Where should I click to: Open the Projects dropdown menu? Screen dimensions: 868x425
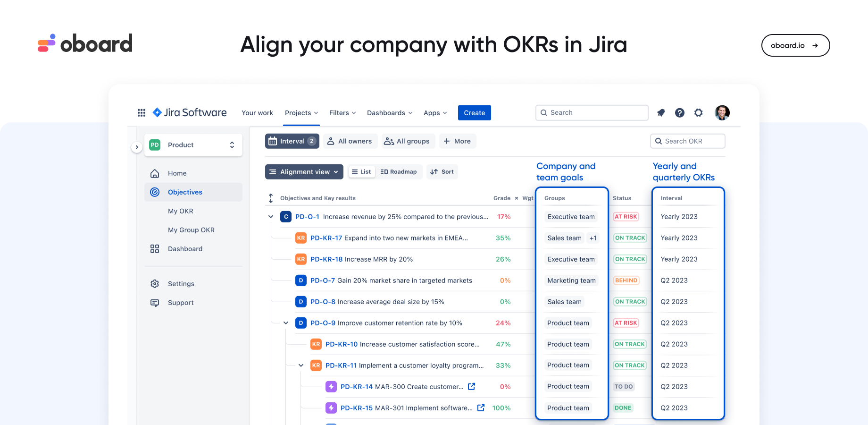coord(301,113)
